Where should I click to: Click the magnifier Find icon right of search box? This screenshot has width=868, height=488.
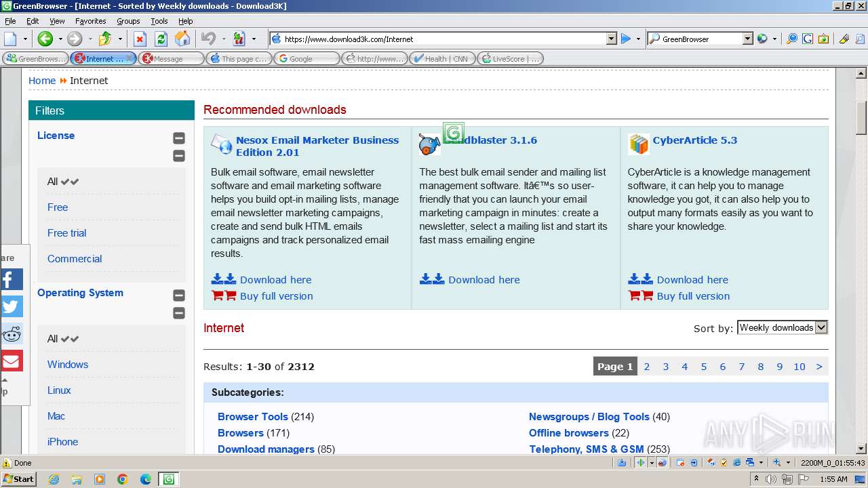click(x=791, y=39)
